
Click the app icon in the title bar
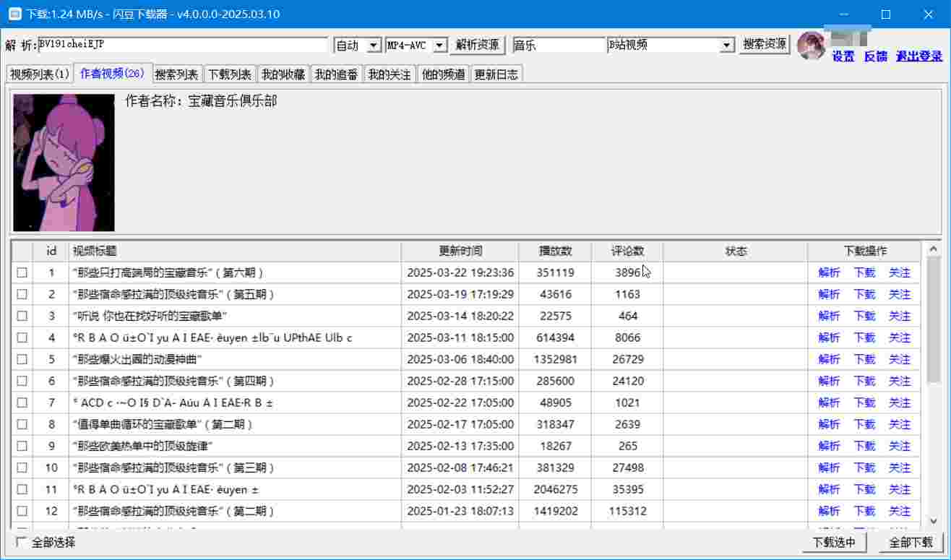click(14, 14)
